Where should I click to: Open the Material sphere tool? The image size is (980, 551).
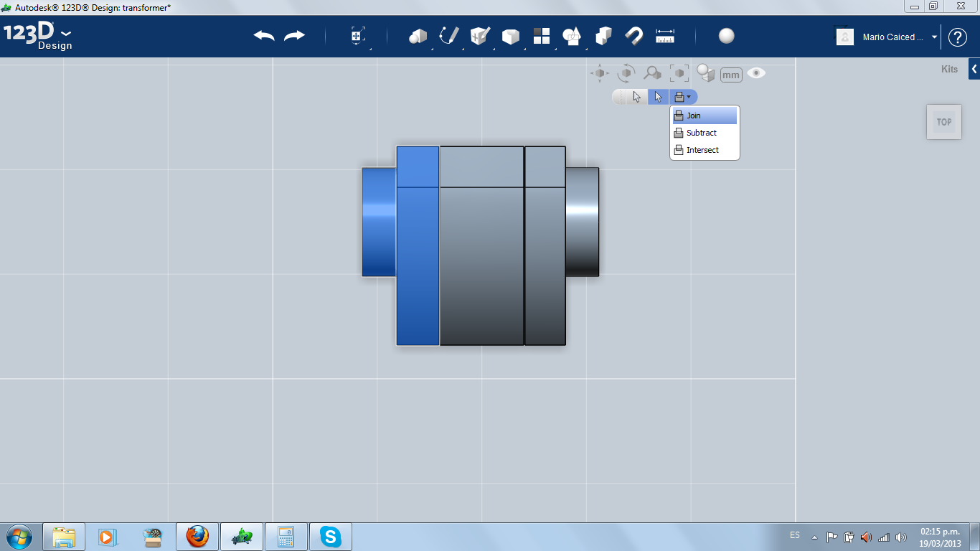click(x=727, y=36)
